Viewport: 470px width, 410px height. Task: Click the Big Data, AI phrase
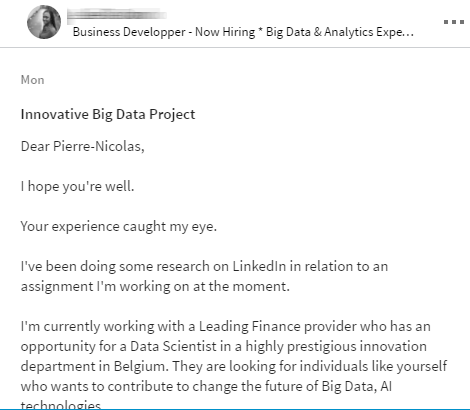click(357, 386)
